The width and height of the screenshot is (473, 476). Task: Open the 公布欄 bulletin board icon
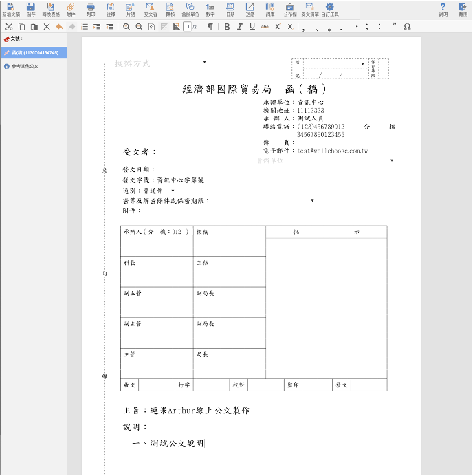pyautogui.click(x=289, y=10)
